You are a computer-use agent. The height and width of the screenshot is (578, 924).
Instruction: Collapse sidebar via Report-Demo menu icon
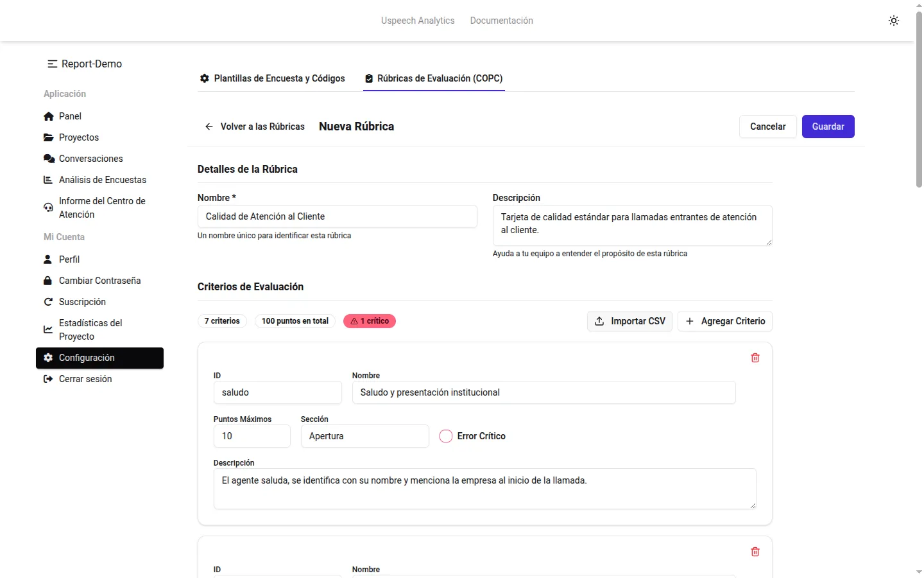coord(53,64)
